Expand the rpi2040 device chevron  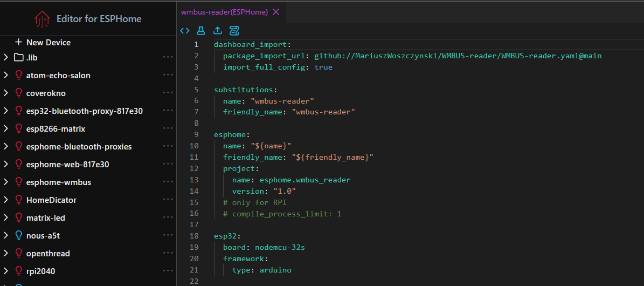[x=6, y=271]
